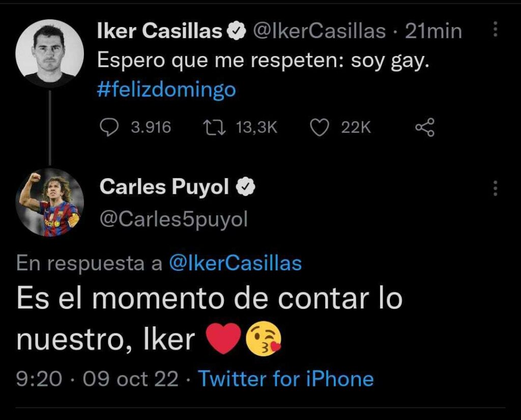This screenshot has height=420, width=521.
Task: Open the three-dot menu on Casillas' tweet
Action: [496, 31]
